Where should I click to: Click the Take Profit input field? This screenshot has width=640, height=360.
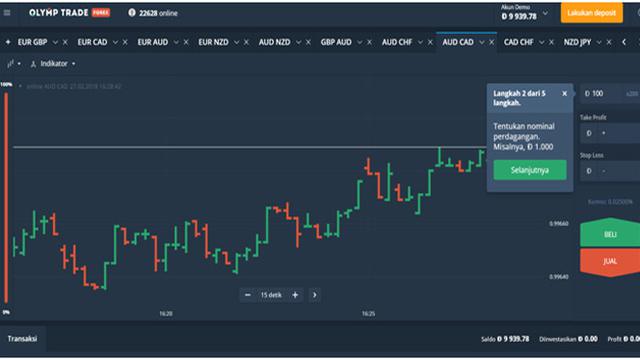(x=610, y=133)
